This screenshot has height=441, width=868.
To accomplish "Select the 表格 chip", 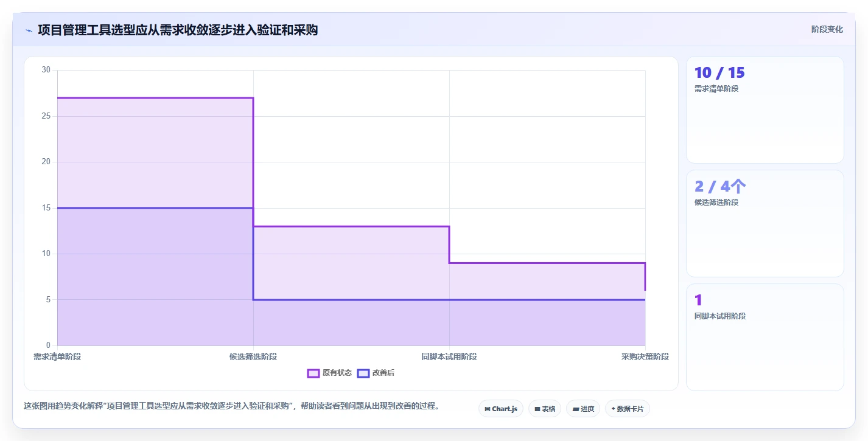I will (x=545, y=409).
